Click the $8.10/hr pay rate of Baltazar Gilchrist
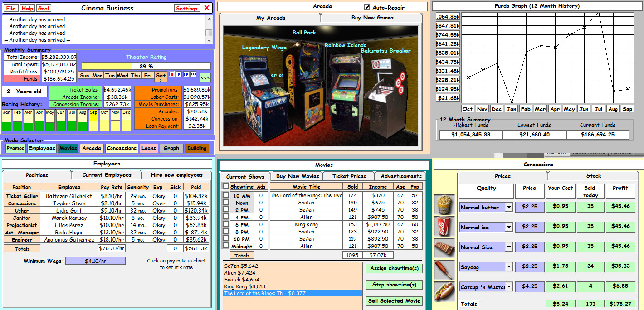This screenshot has width=644, height=310. pos(111,196)
